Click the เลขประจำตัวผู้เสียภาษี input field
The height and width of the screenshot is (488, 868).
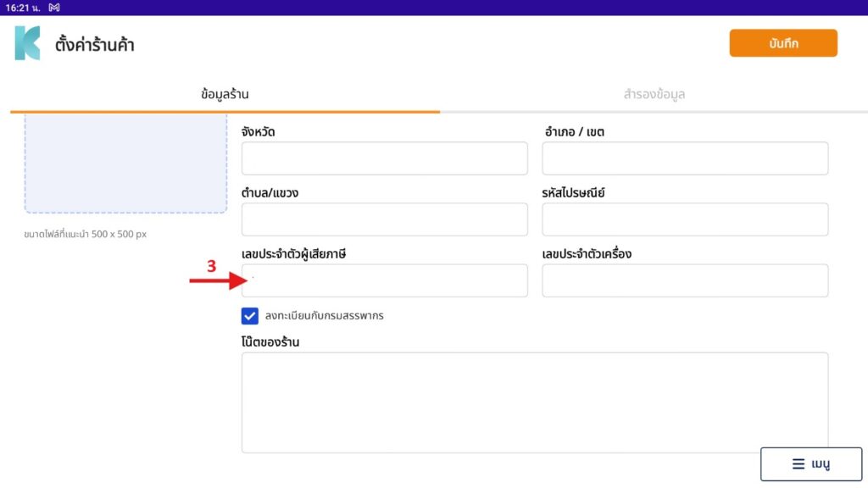384,280
